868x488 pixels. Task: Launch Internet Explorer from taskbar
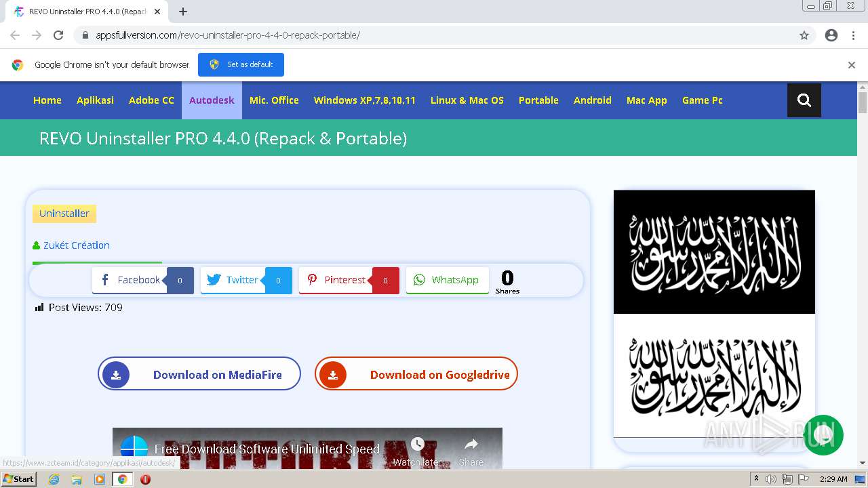54,479
